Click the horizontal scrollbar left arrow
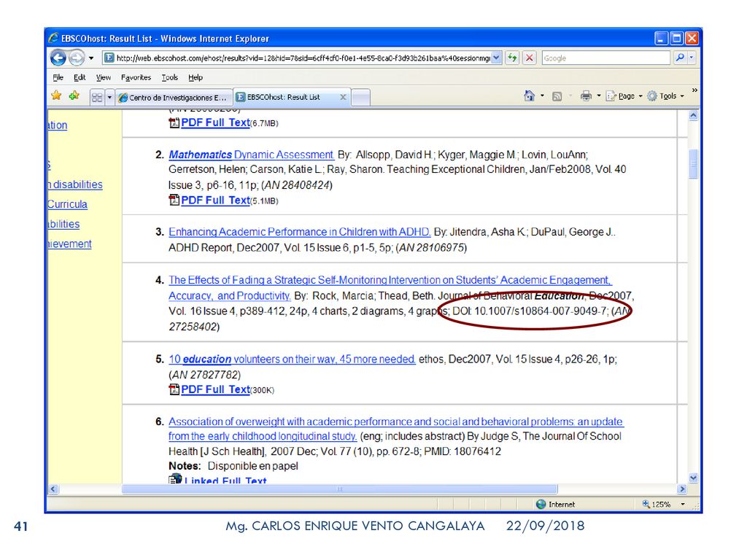The width and height of the screenshot is (747, 560). tap(53, 489)
